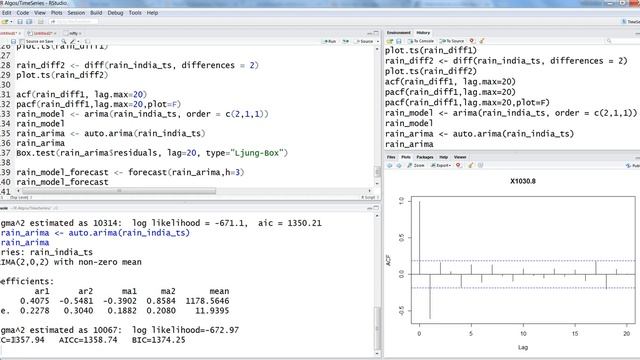Click the clear history broom icon
The width and height of the screenshot is (640, 360).
coord(482,41)
